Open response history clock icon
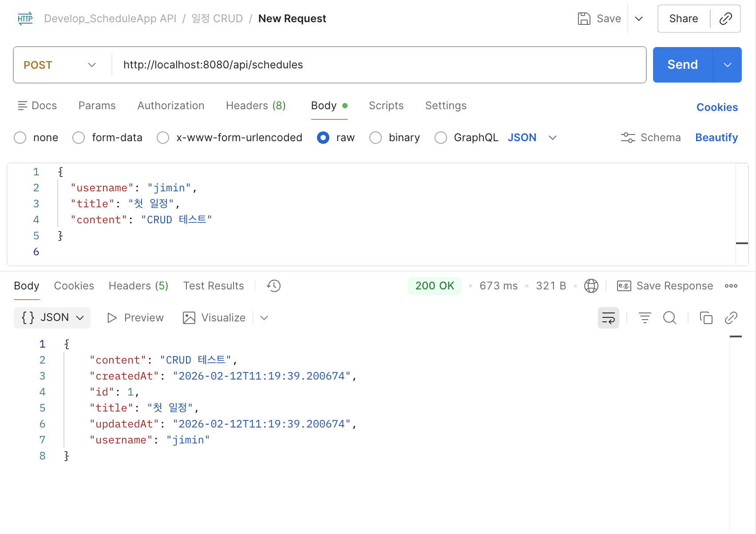The image size is (756, 534). (x=273, y=286)
